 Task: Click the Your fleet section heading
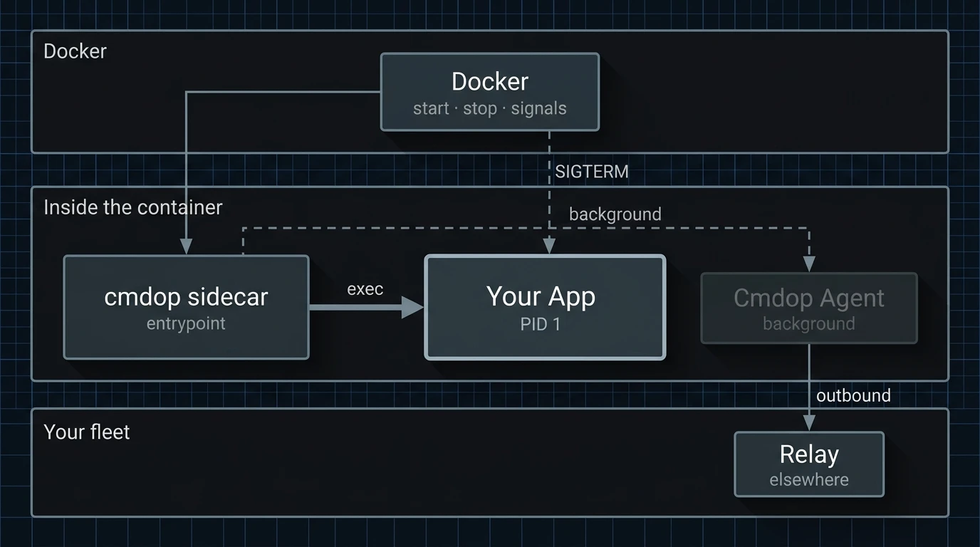coord(87,432)
